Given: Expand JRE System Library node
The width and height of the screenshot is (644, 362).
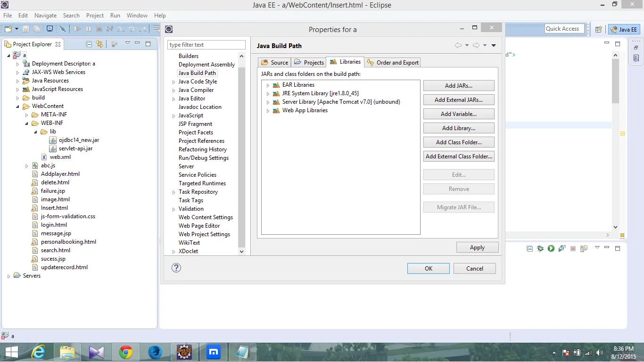Looking at the screenshot, I should tap(268, 94).
